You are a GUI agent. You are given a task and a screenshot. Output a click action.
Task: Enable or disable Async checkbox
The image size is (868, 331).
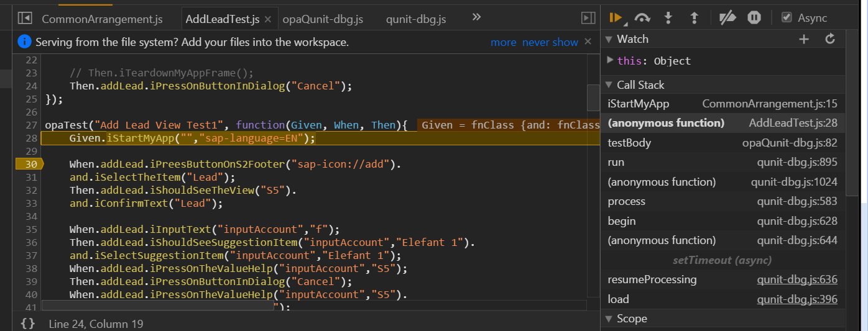tap(787, 18)
